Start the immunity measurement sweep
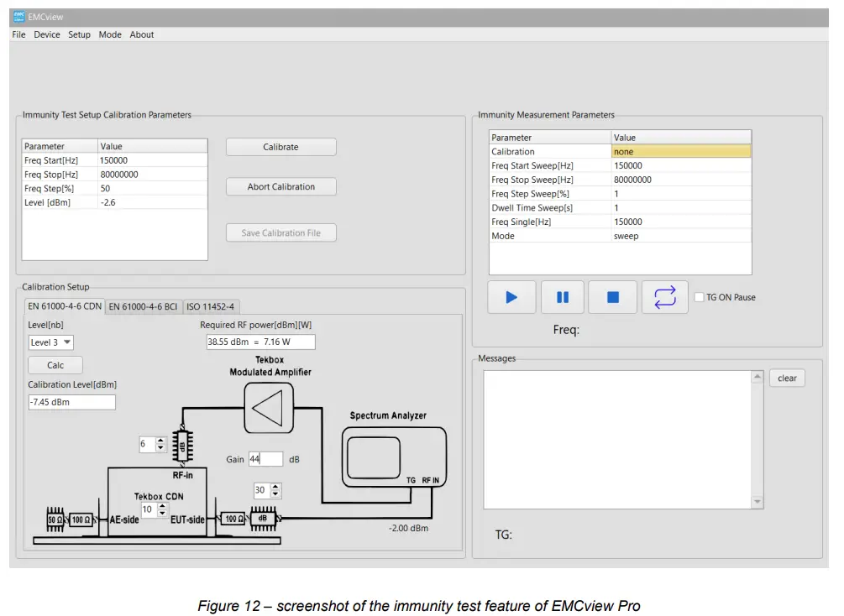Image resolution: width=844 pixels, height=616 pixels. coord(511,296)
